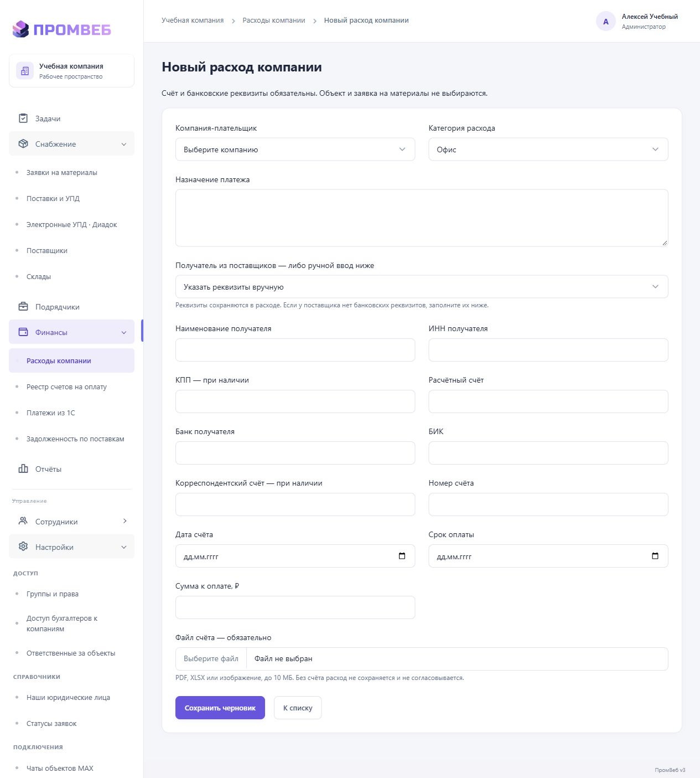Click the К списку button
Screen dimensions: 700x778
[298, 708]
